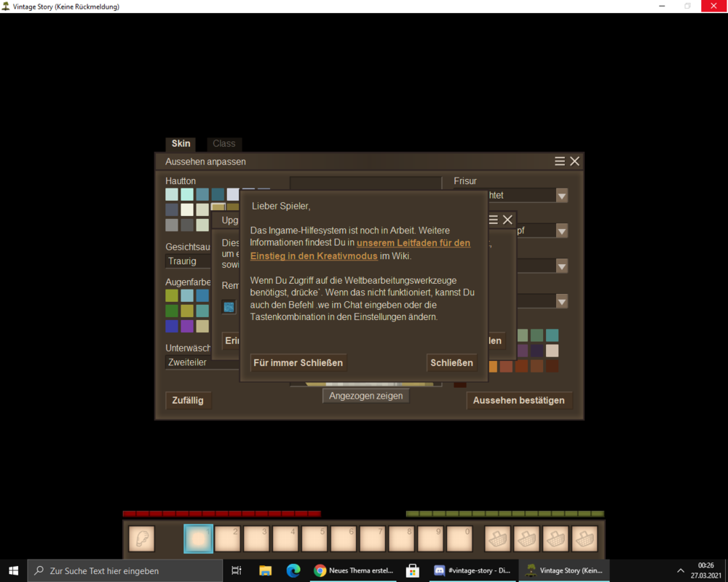Toggle Angezogen zeigen to preview clothing
The width and height of the screenshot is (728, 582).
365,395
